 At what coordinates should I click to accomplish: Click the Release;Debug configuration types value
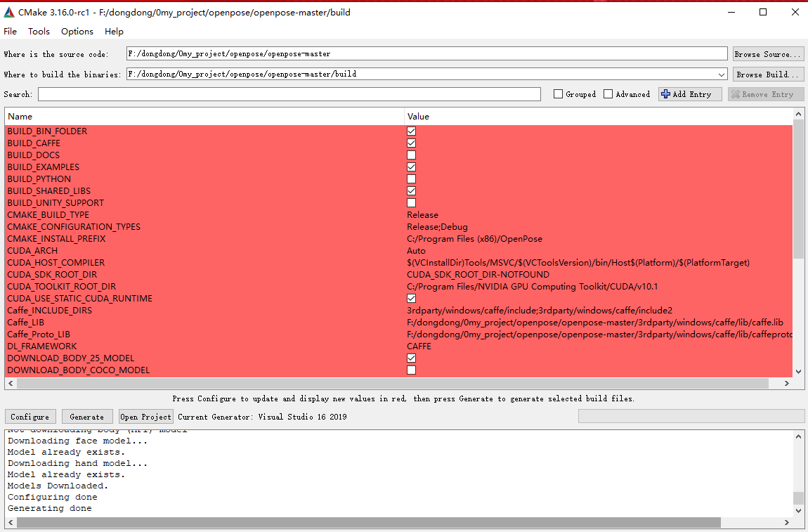[x=438, y=227]
